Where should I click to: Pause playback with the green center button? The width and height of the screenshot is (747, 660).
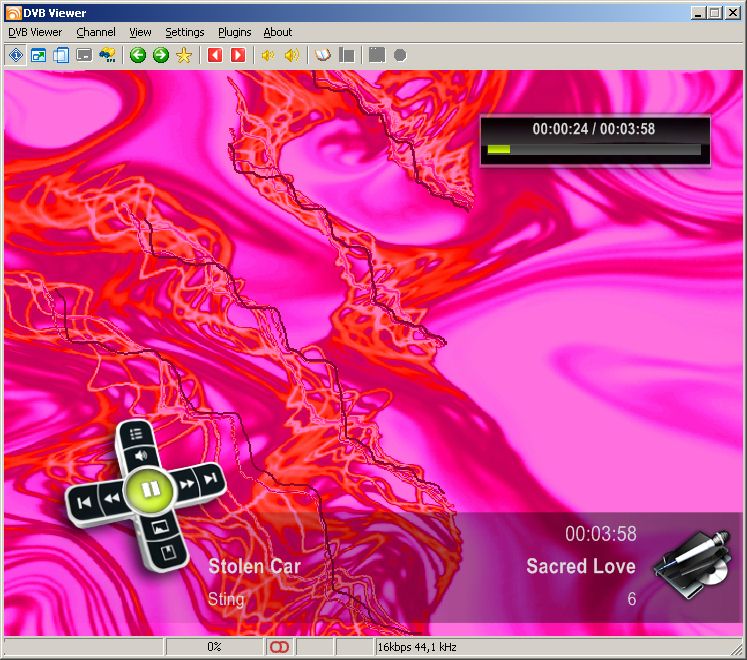[151, 489]
